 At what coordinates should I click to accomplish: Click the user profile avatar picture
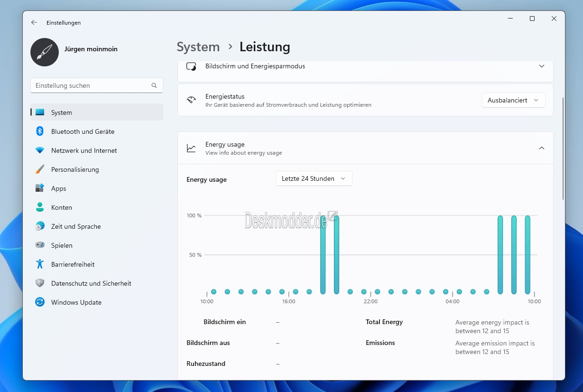point(45,52)
